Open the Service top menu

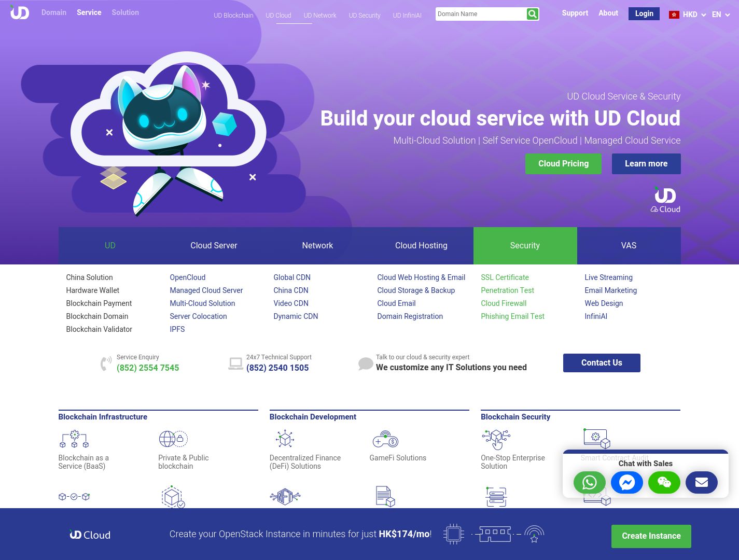[x=89, y=12]
